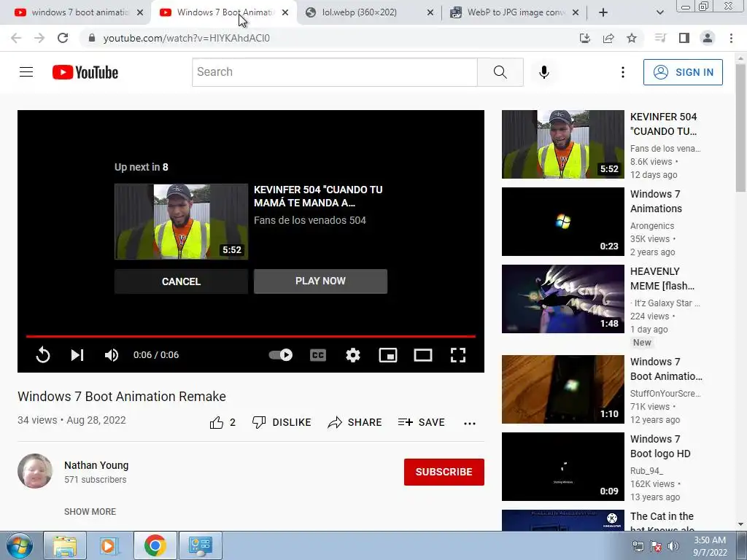Mute the player volume speaker icon
747x560 pixels.
point(112,355)
